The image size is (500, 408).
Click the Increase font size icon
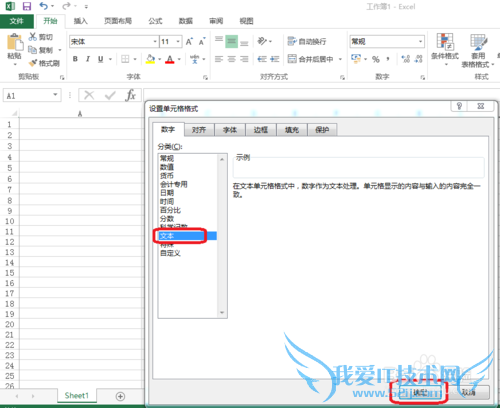point(189,42)
